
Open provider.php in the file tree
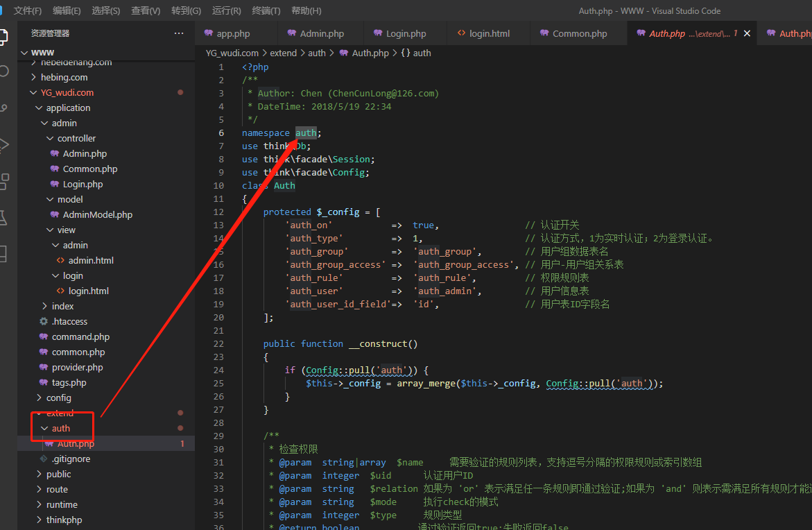(x=77, y=367)
